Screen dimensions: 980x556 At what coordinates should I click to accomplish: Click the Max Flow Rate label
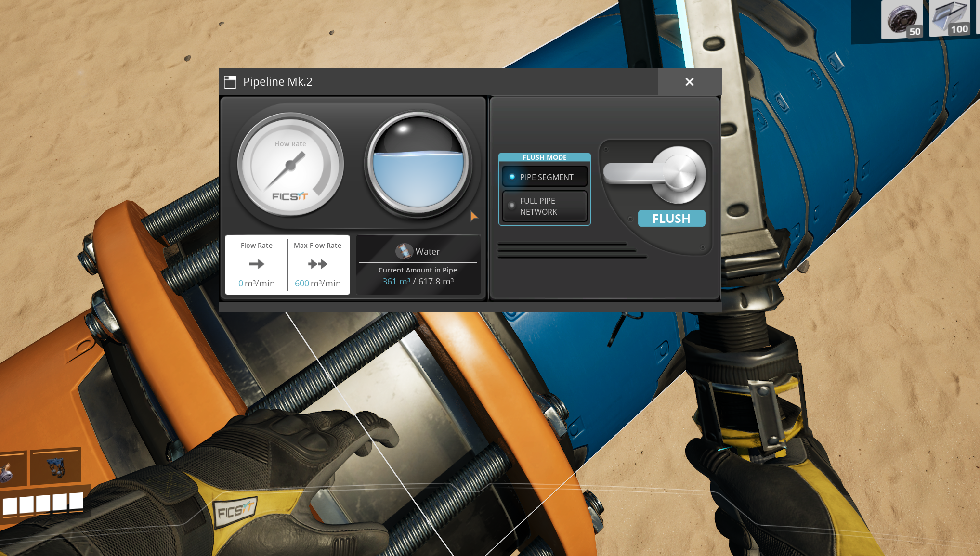[317, 246]
